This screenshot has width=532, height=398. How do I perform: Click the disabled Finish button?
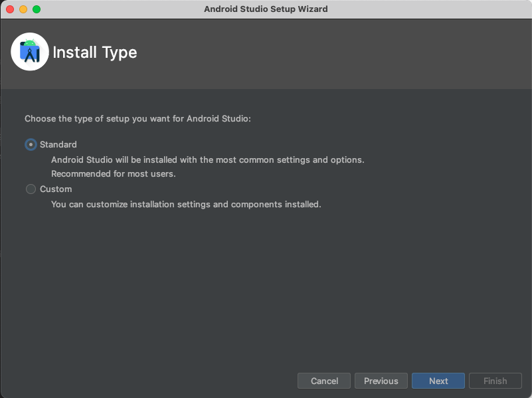tap(495, 381)
